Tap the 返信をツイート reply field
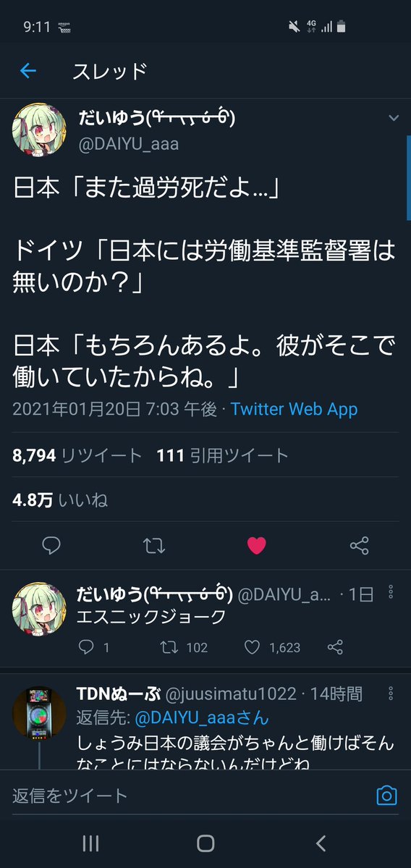 (188, 796)
